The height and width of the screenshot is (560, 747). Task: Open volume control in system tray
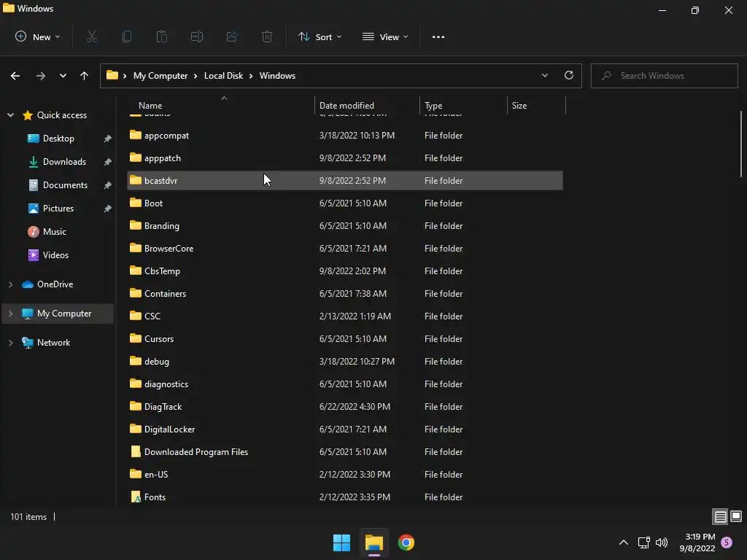[662, 542]
